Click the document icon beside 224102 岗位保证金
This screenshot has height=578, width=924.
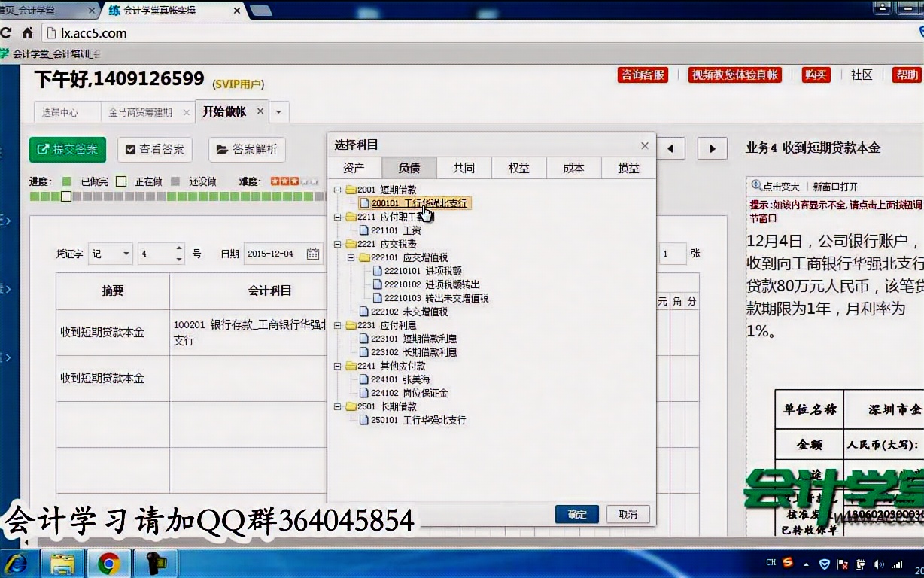tap(364, 392)
